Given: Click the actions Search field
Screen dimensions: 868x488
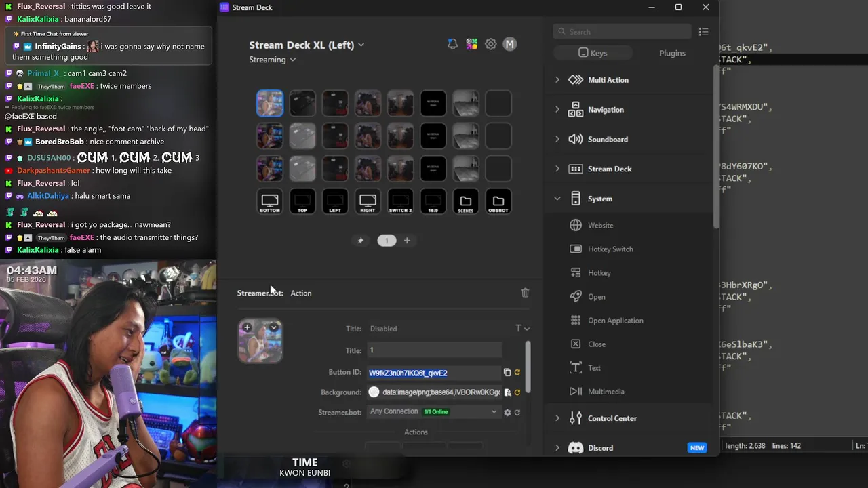Looking at the screenshot, I should click(623, 32).
